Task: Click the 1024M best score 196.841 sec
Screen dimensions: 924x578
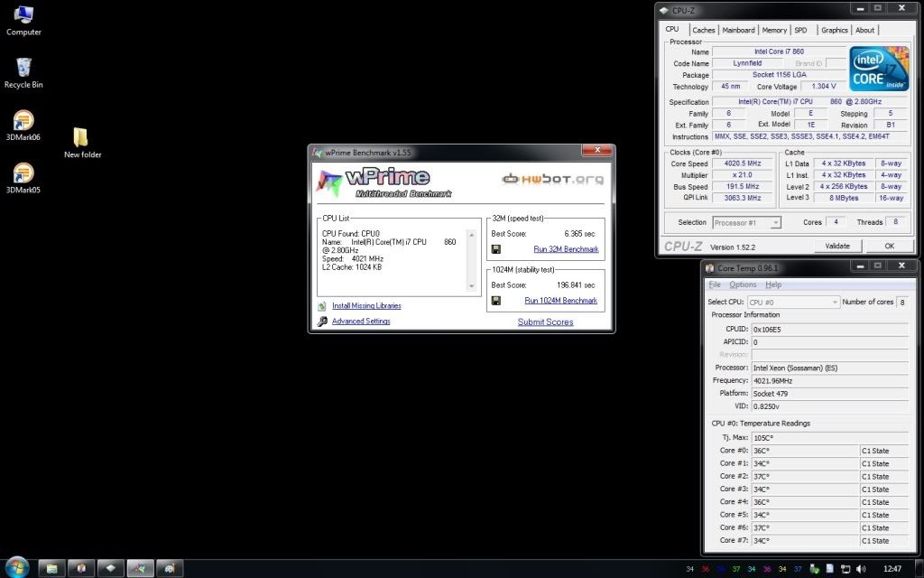Action: [x=576, y=284]
